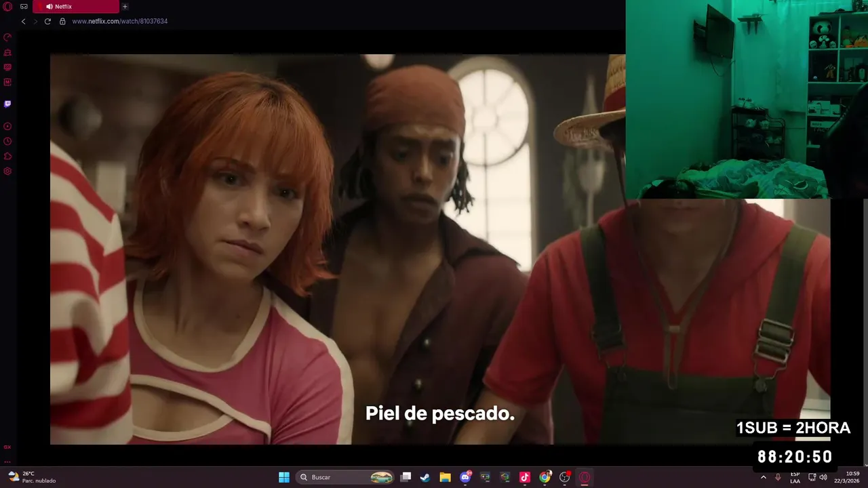Click the 1SUB = 2HORA overlay text
The image size is (868, 488).
click(x=793, y=428)
